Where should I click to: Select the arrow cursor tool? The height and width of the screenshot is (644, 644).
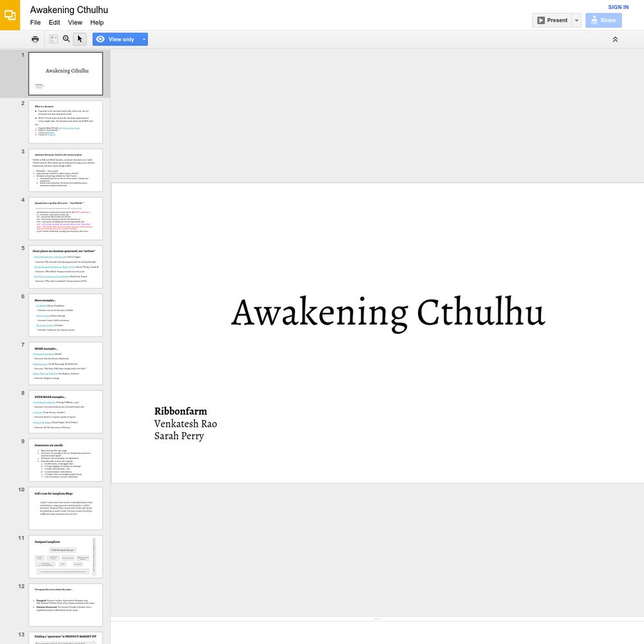(80, 39)
